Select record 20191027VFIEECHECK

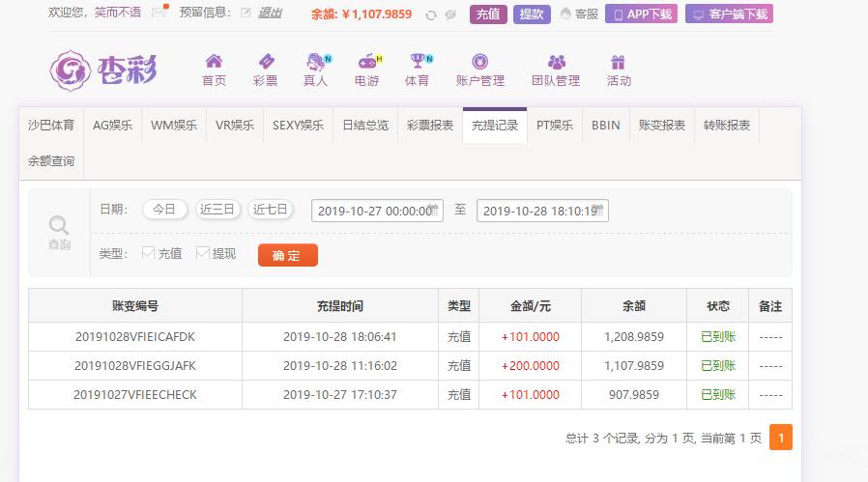pos(135,394)
